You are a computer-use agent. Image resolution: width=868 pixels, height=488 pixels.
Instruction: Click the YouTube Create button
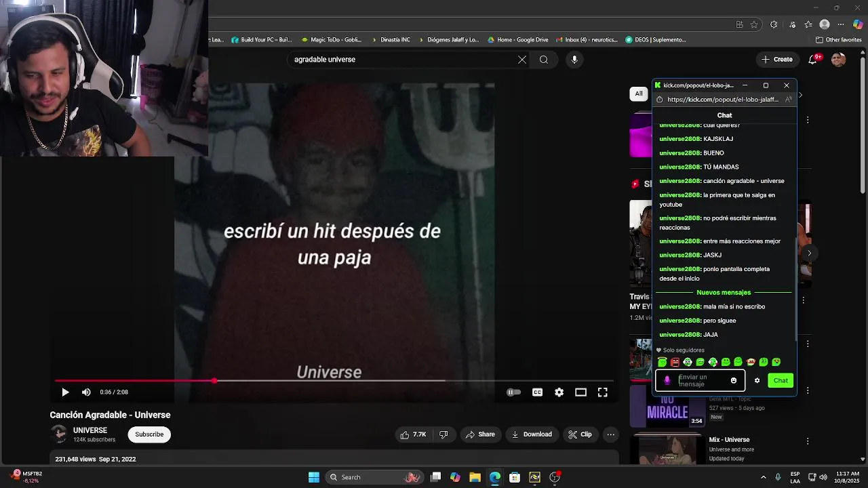click(x=776, y=60)
